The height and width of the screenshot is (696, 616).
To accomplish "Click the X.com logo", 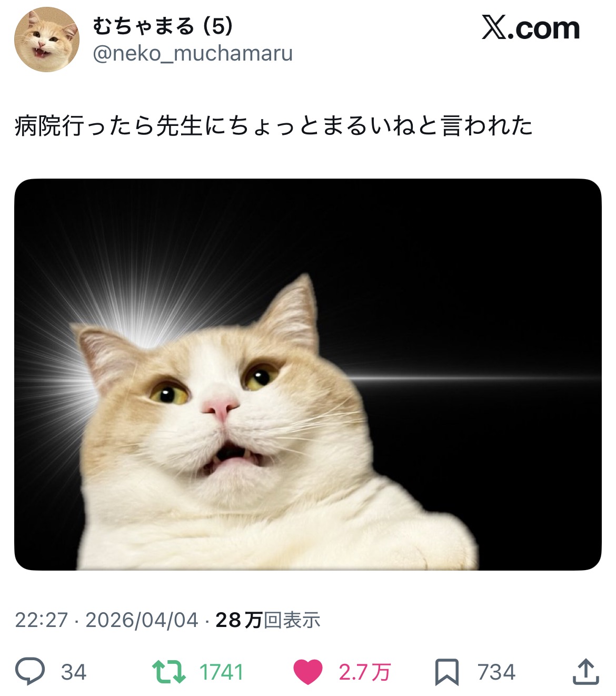I will [x=531, y=28].
